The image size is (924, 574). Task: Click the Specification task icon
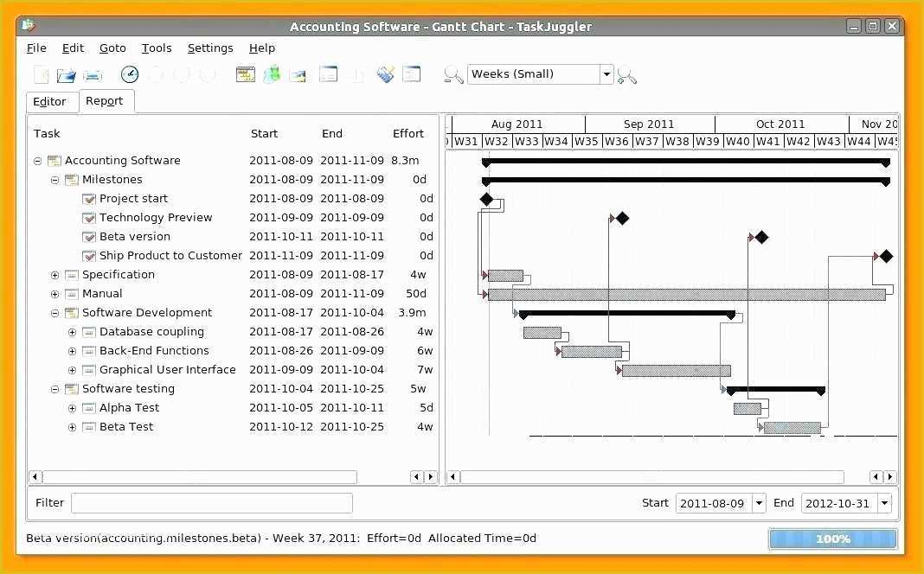[72, 275]
